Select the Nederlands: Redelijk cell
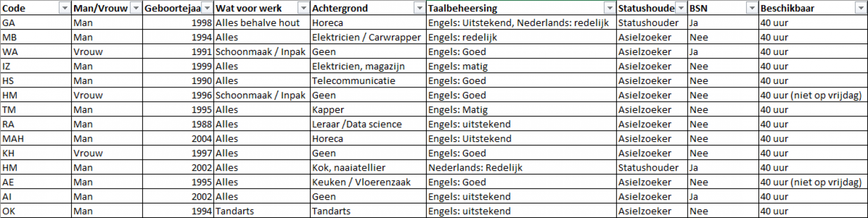 tap(521, 167)
